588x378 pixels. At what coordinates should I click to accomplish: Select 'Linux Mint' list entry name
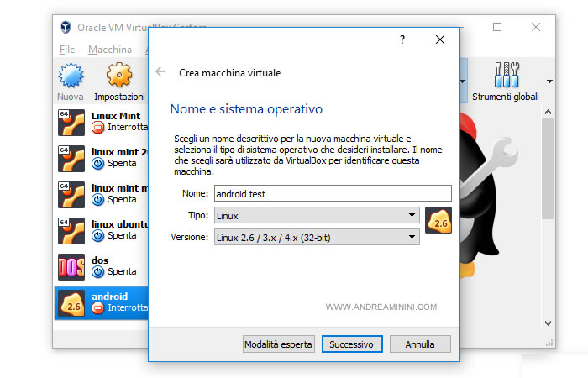pos(116,116)
